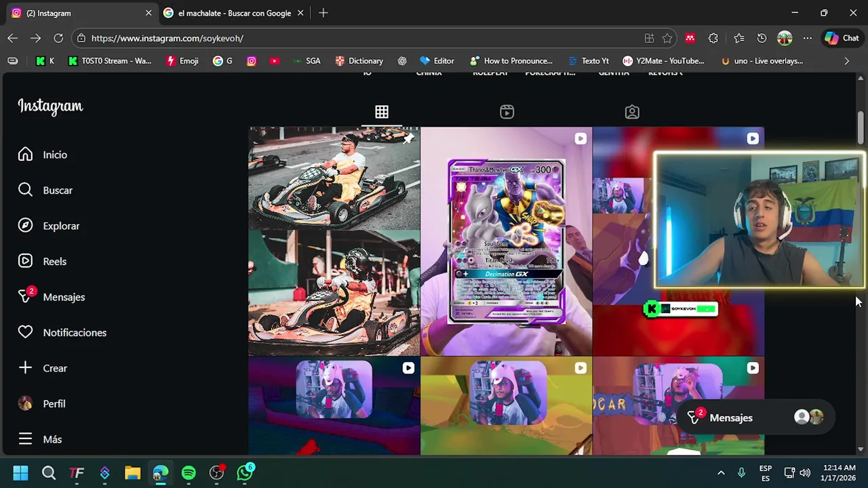View site information lock icon
868x488 pixels.
click(81, 38)
